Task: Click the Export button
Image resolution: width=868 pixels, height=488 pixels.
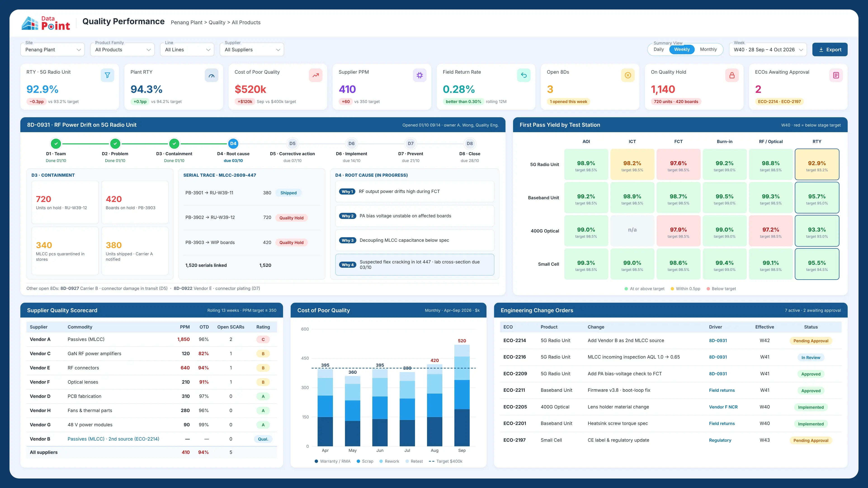Action: [x=830, y=49]
